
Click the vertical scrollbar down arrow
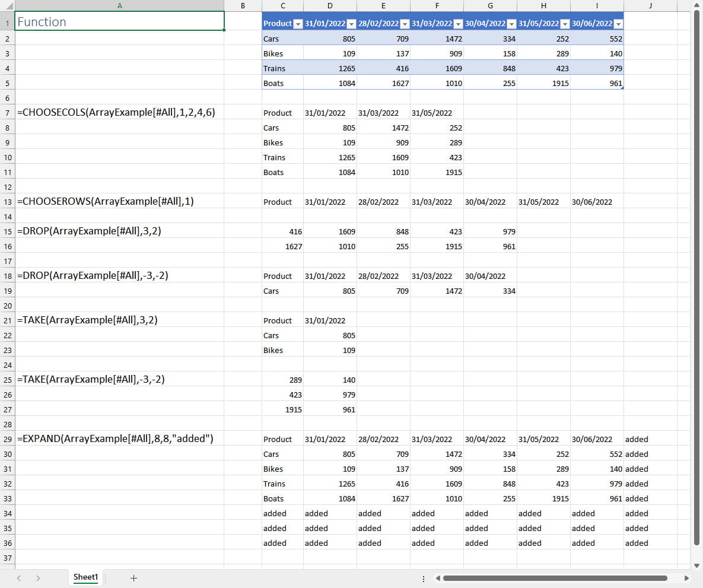(696, 565)
